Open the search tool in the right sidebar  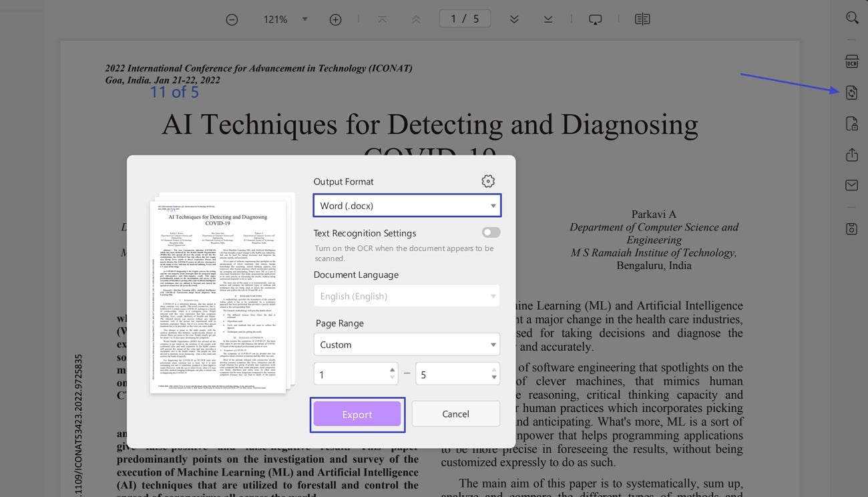[852, 18]
